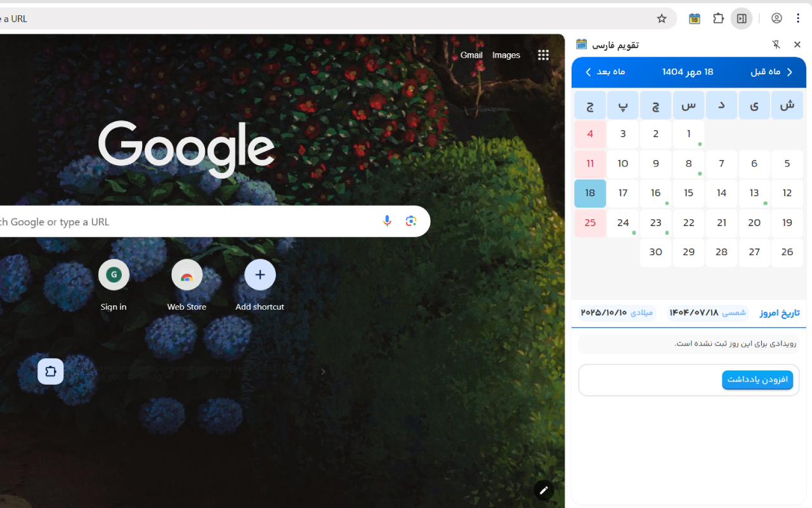This screenshot has height=508, width=812.
Task: Open the profile avatar menu
Action: [776, 18]
